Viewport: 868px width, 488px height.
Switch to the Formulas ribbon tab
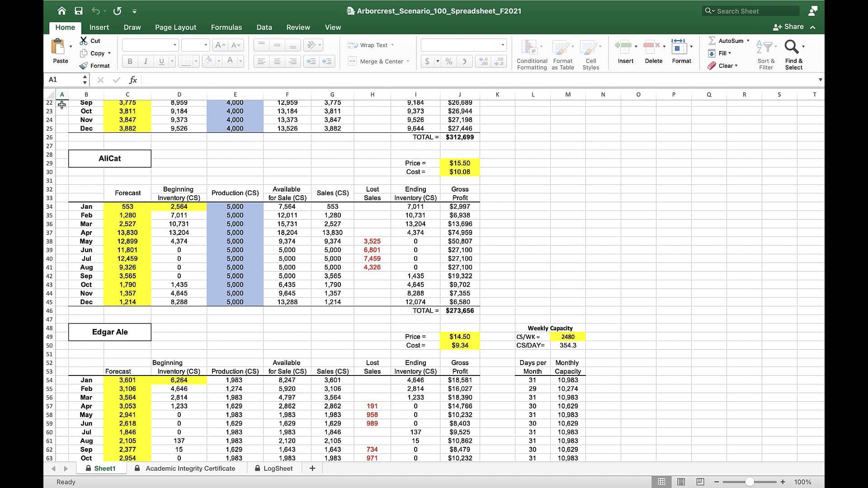coord(226,27)
